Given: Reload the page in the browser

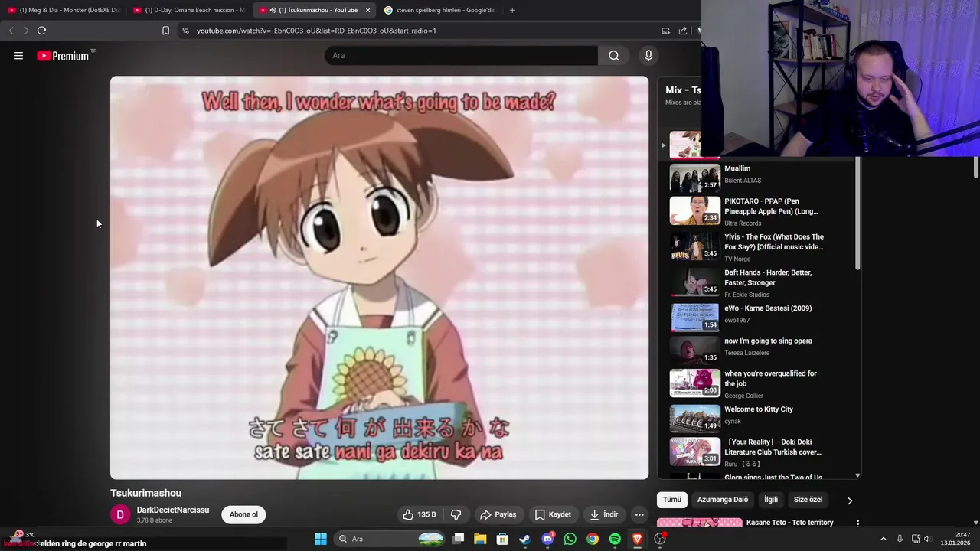Looking at the screenshot, I should 41,31.
